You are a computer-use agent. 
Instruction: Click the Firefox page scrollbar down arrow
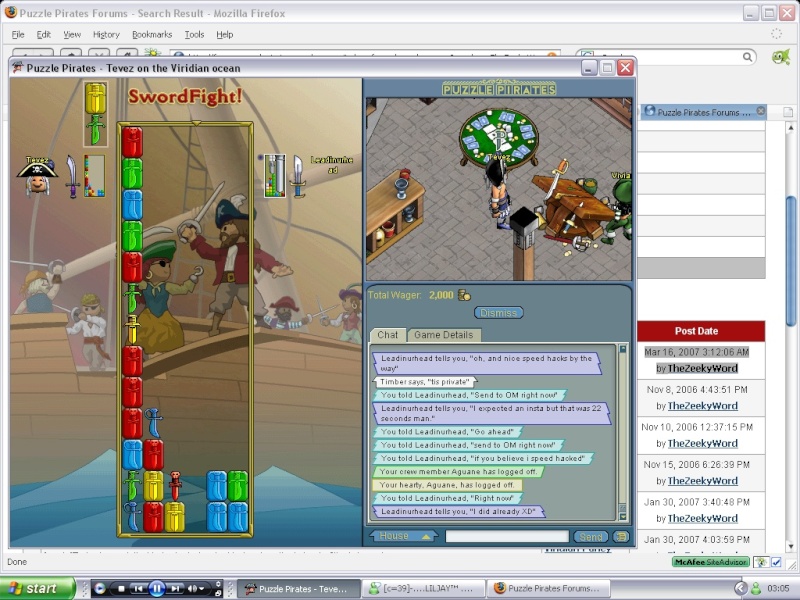(x=791, y=546)
